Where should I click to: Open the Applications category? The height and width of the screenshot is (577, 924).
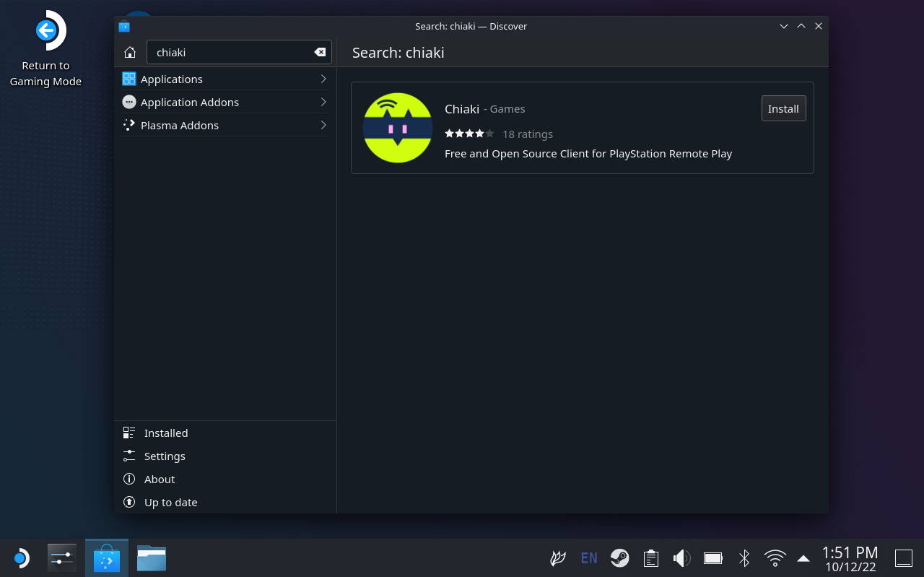tap(225, 79)
